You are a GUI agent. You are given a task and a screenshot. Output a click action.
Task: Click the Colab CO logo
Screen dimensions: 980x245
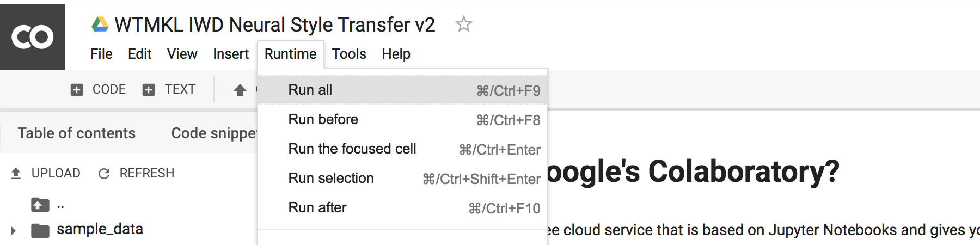click(x=33, y=37)
